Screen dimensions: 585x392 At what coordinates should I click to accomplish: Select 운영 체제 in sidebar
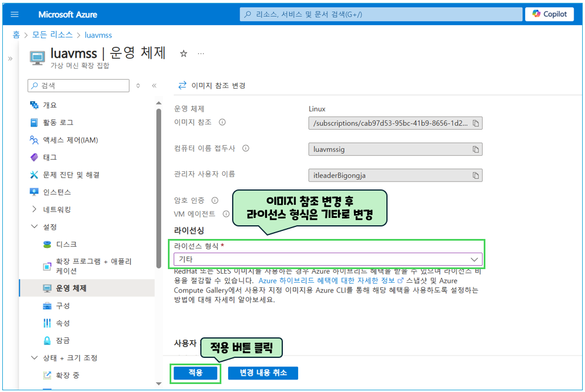click(x=87, y=288)
